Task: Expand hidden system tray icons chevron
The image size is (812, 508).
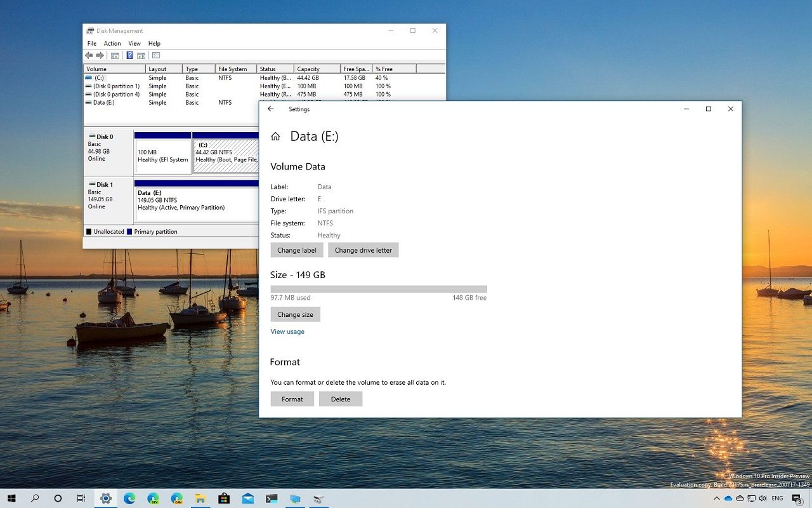Action: pyautogui.click(x=717, y=498)
